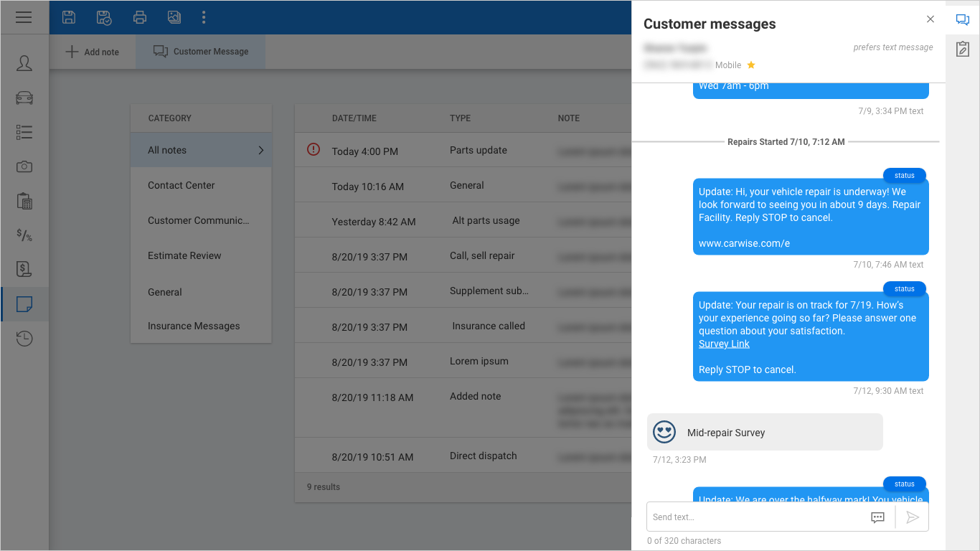Select the Alt parts usage note

click(463, 220)
